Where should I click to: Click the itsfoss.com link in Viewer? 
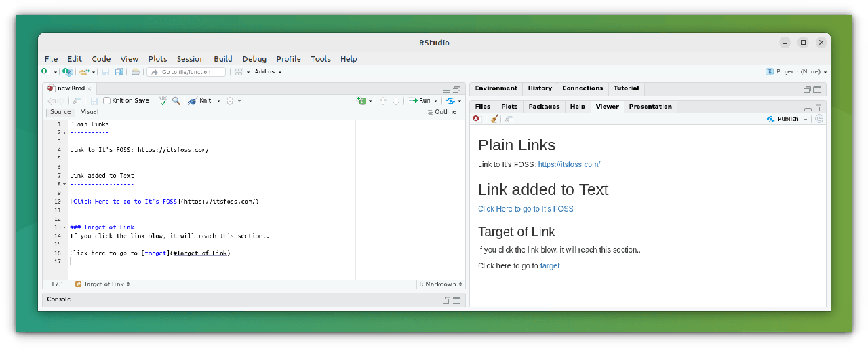(569, 164)
